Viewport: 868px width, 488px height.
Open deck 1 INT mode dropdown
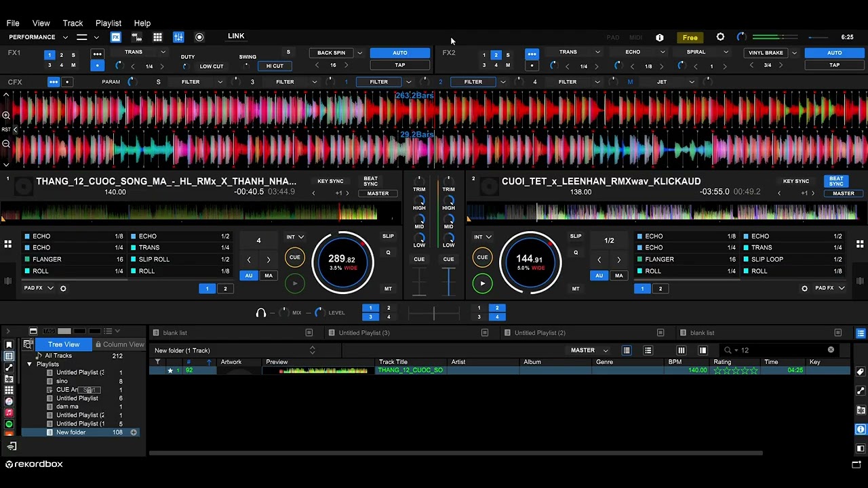(x=294, y=237)
